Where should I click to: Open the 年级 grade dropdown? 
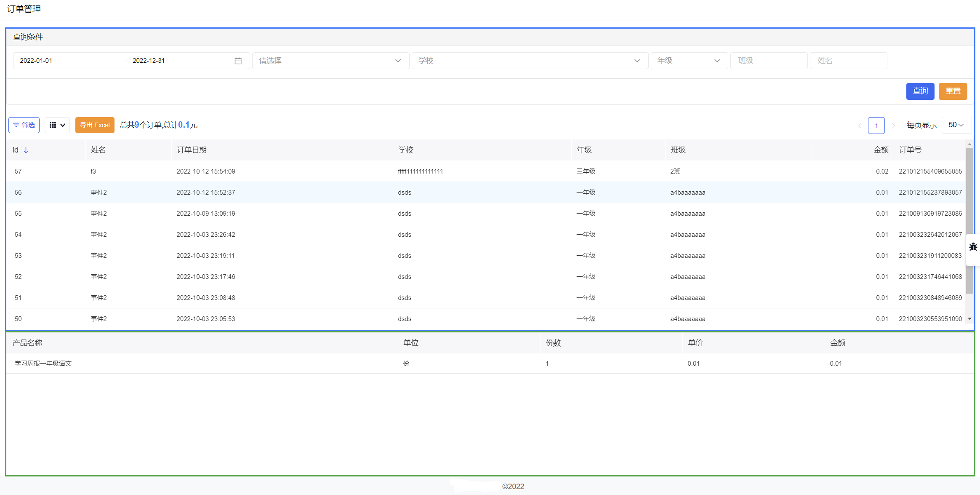689,61
